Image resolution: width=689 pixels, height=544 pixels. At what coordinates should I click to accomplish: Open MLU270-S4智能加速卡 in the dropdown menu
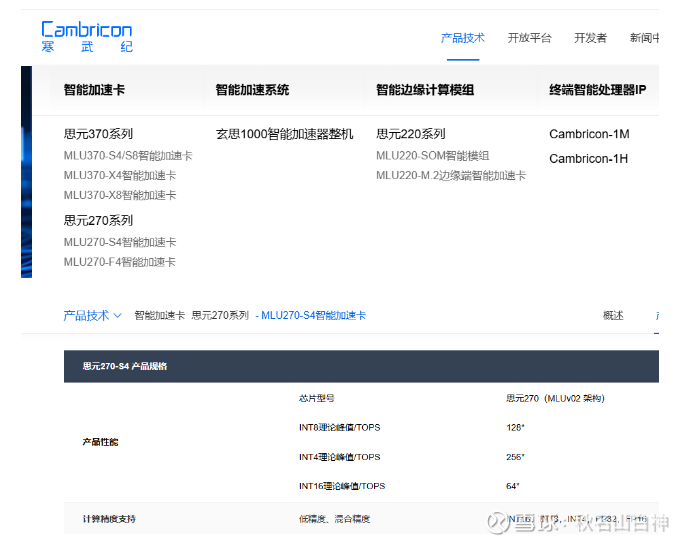point(120,242)
